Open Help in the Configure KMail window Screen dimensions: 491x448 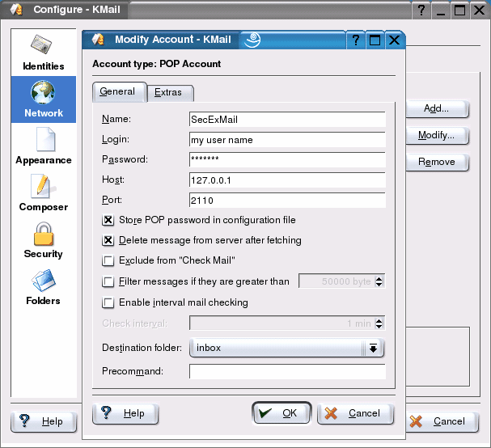(x=44, y=421)
